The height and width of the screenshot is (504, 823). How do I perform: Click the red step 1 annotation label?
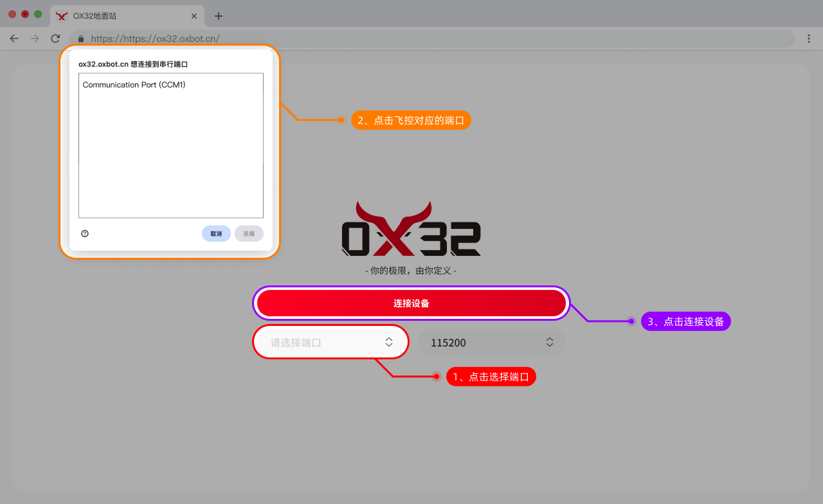(x=491, y=377)
